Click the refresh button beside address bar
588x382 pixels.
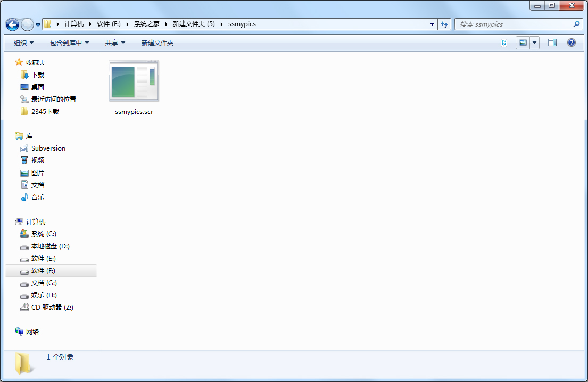(x=444, y=24)
